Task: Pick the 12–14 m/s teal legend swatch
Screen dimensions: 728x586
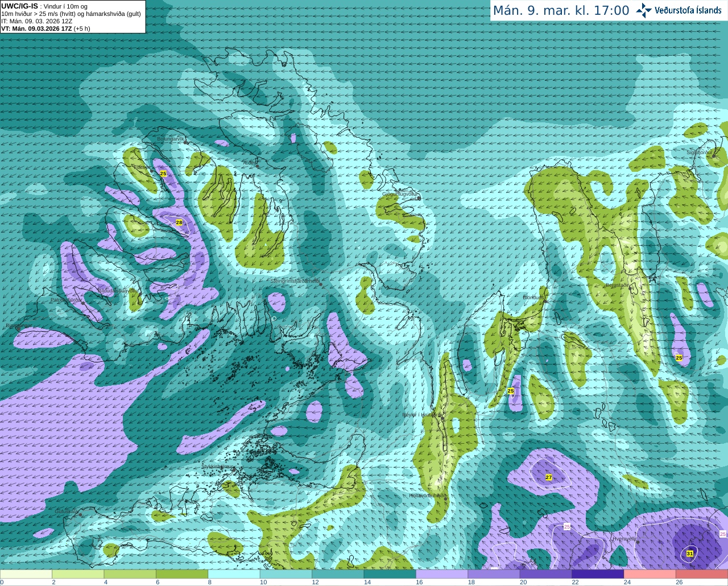Action: 338,574
